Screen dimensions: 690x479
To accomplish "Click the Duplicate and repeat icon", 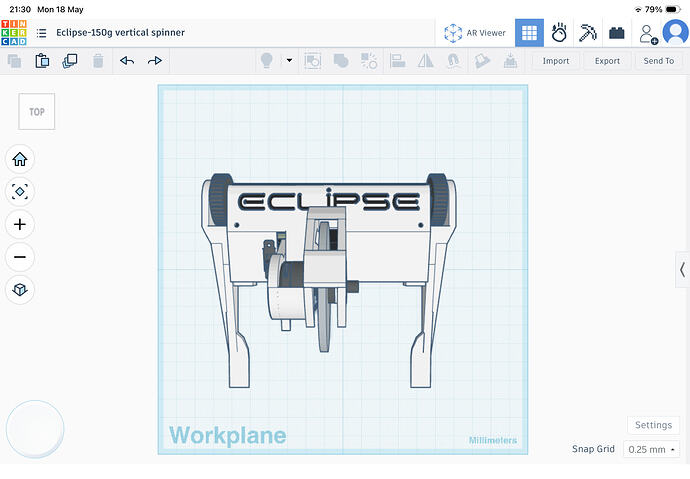I will click(70, 61).
